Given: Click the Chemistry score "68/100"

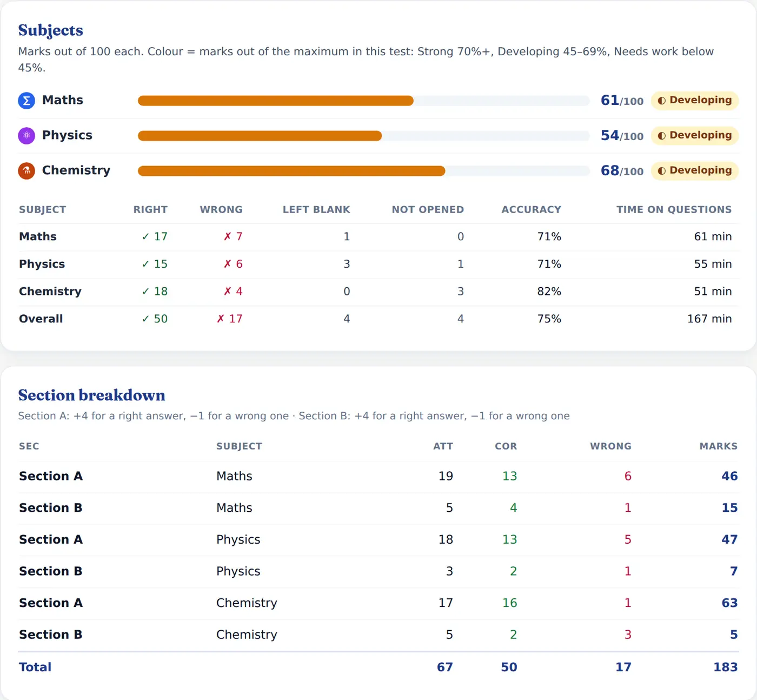Looking at the screenshot, I should 622,171.
